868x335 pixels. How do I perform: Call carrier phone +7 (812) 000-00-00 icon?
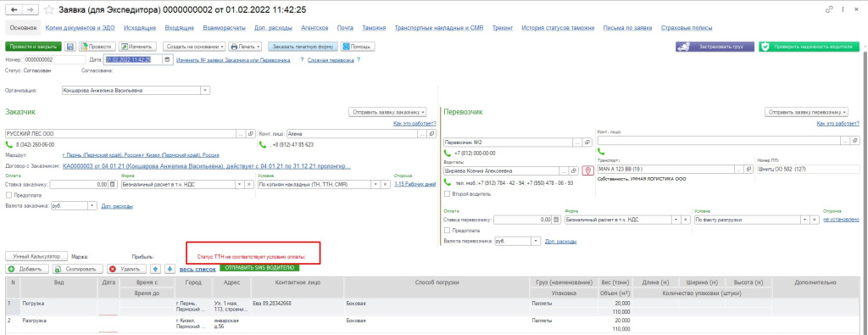coord(448,153)
